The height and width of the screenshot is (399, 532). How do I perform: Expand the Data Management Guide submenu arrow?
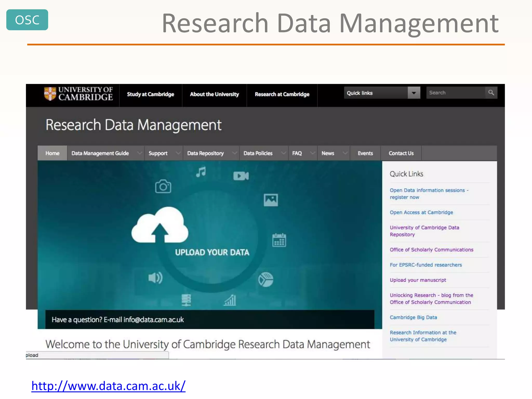point(140,153)
